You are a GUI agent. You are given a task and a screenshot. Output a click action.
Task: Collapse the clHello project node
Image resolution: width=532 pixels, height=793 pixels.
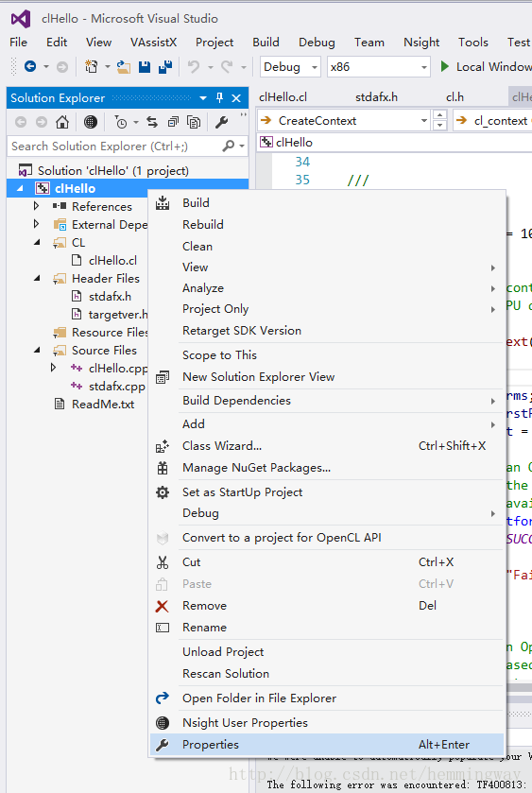20,189
